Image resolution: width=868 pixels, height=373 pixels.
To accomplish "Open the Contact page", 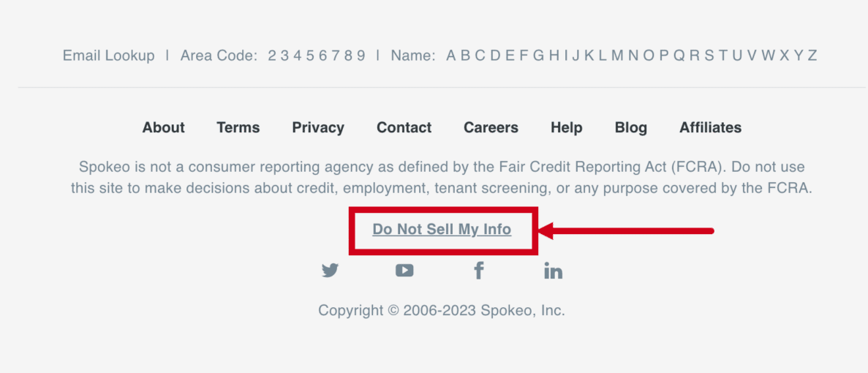I will pyautogui.click(x=404, y=127).
